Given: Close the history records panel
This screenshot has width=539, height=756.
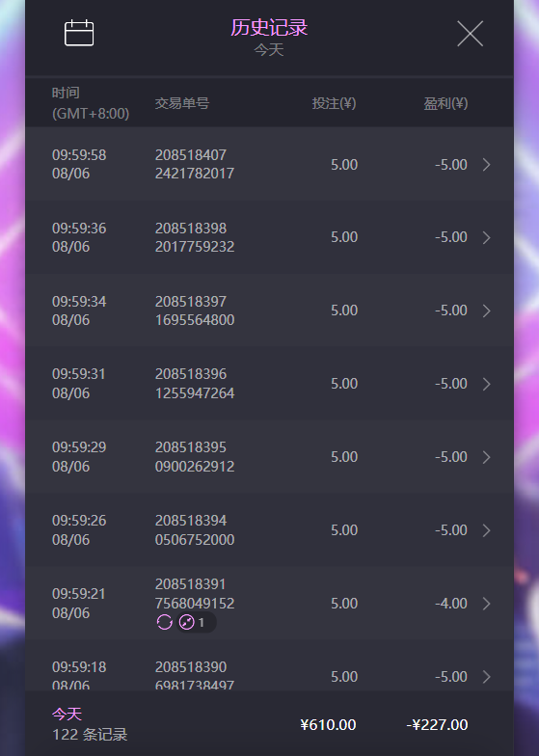Looking at the screenshot, I should coord(471,34).
